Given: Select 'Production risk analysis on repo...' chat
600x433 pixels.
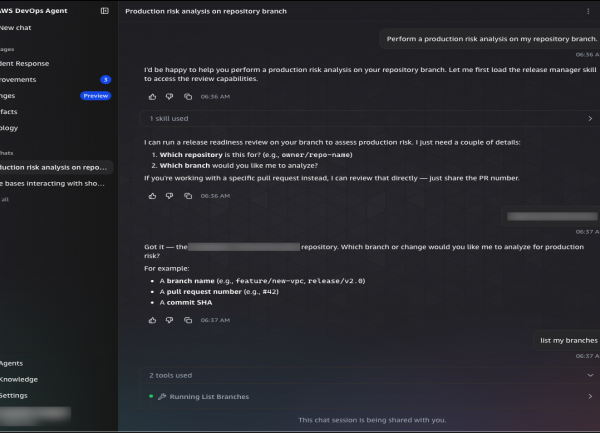Looking at the screenshot, I should click(x=56, y=168).
